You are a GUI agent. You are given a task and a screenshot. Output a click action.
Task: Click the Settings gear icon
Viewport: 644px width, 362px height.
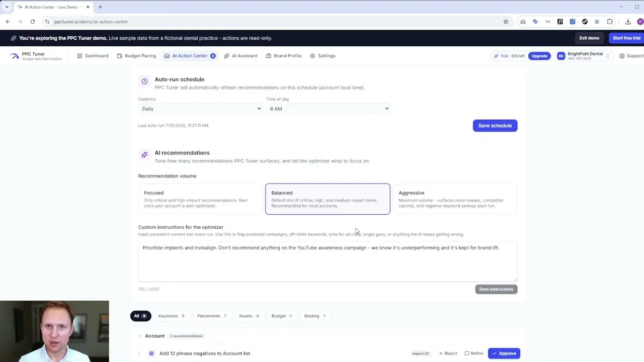[312, 56]
